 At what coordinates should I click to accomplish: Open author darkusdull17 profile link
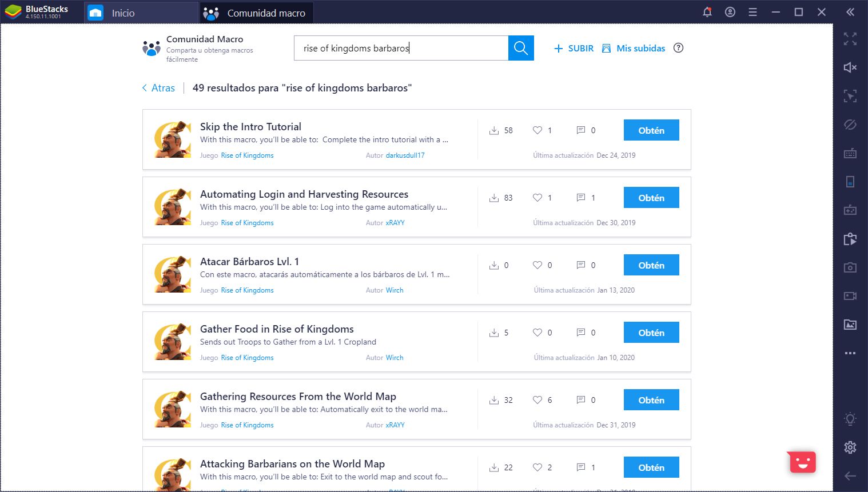(405, 155)
